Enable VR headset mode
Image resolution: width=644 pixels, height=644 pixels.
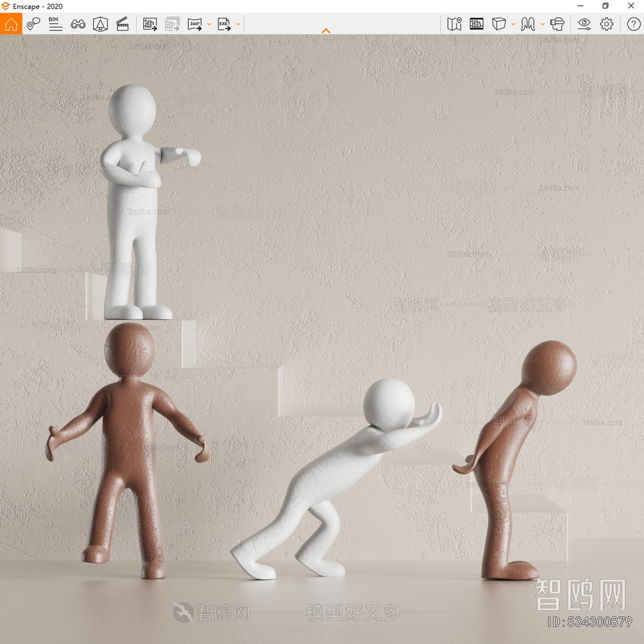pos(557,24)
